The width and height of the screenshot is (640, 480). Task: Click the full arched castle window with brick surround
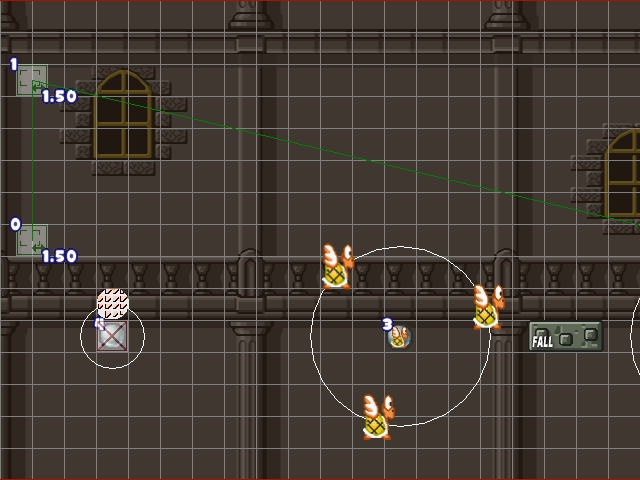tap(123, 121)
